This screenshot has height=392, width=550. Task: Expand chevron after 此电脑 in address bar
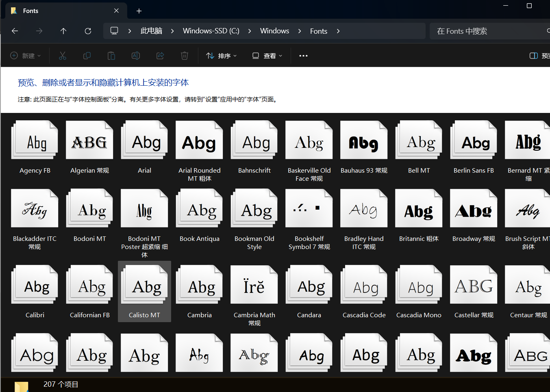172,31
